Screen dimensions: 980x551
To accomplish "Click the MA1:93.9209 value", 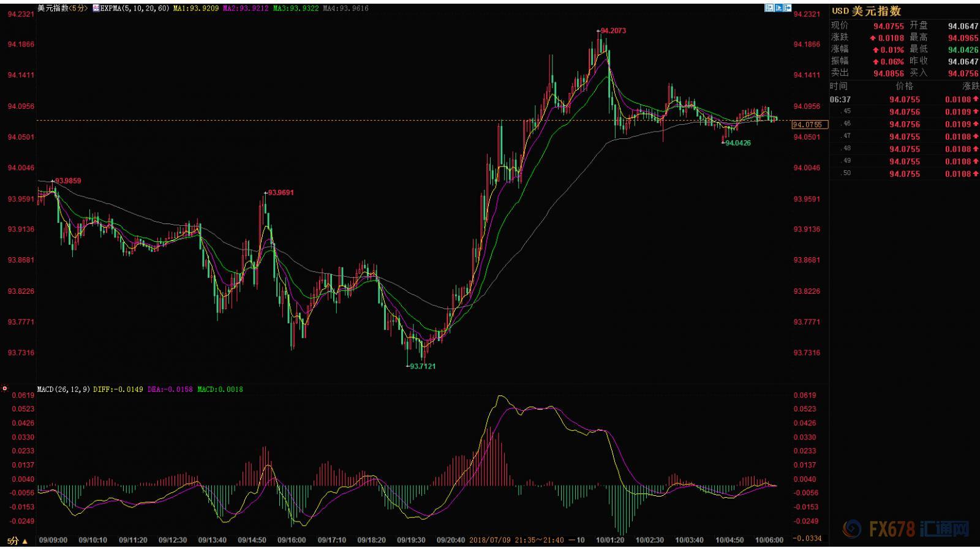I will 195,9.
